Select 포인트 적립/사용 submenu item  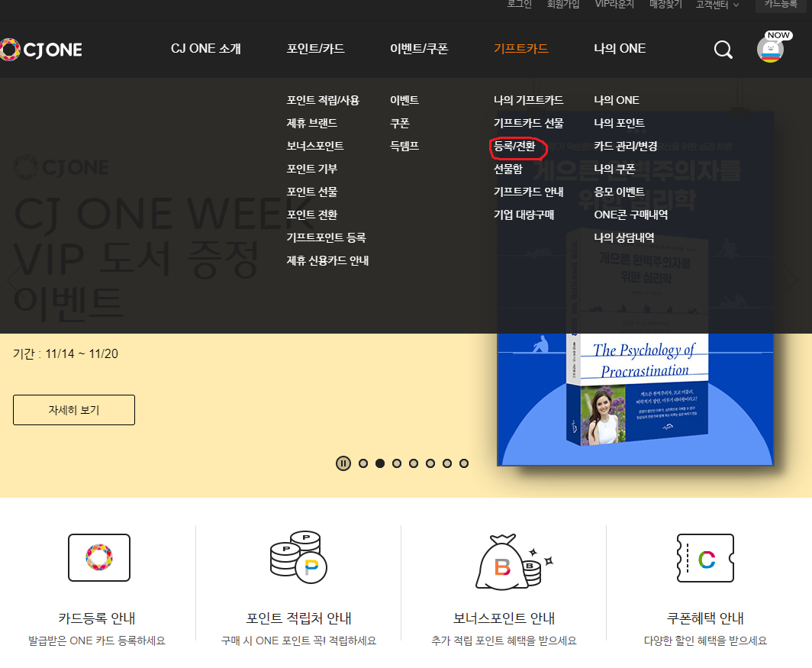pyautogui.click(x=323, y=100)
